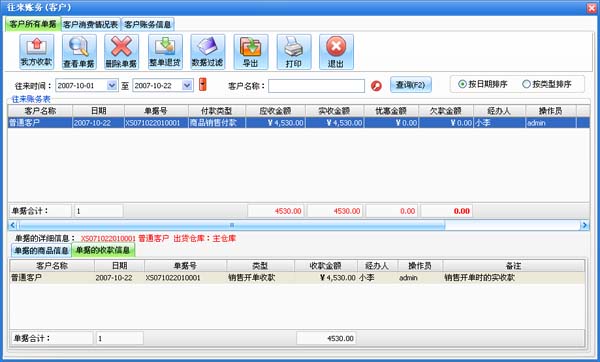Click the 删除单据 delete icon

coord(122,52)
